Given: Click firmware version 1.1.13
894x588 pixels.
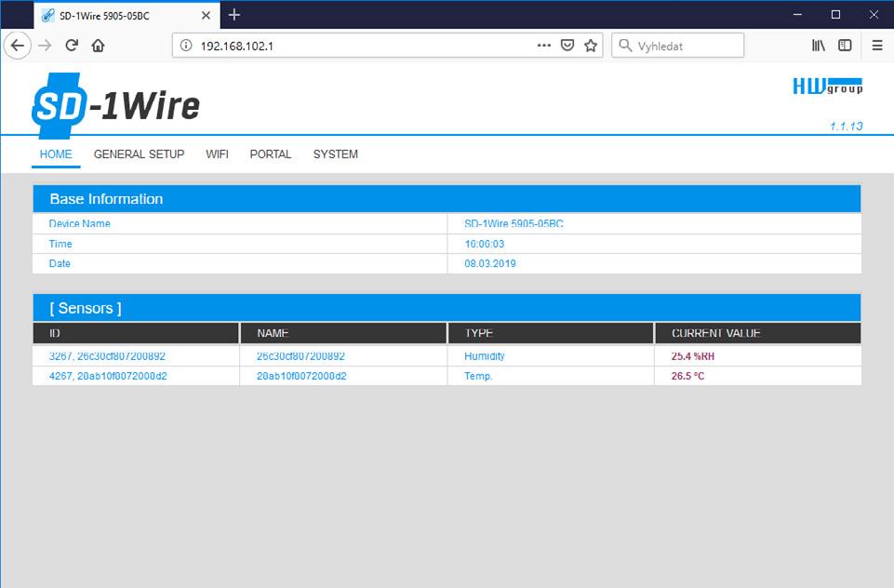Looking at the screenshot, I should (847, 126).
